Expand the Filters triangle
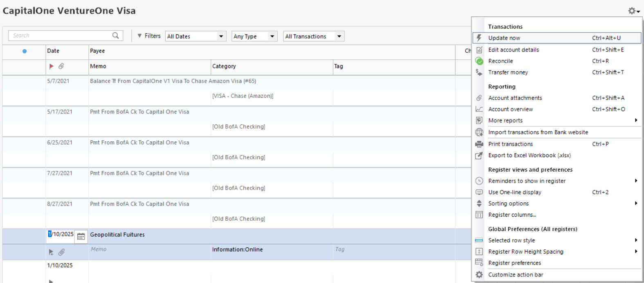Viewport: 644px width, 283px height. coord(139,36)
